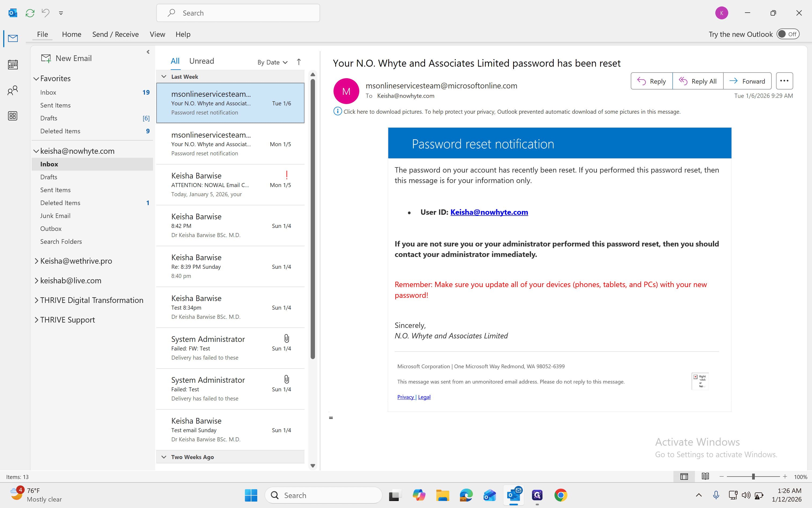812x508 pixels.
Task: Click the Reply button
Action: (x=652, y=81)
